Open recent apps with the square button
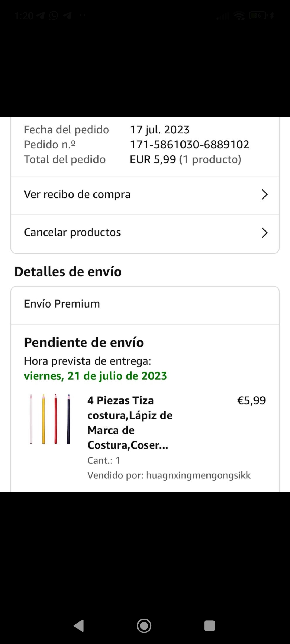Image resolution: width=290 pixels, height=644 pixels. coord(209,626)
